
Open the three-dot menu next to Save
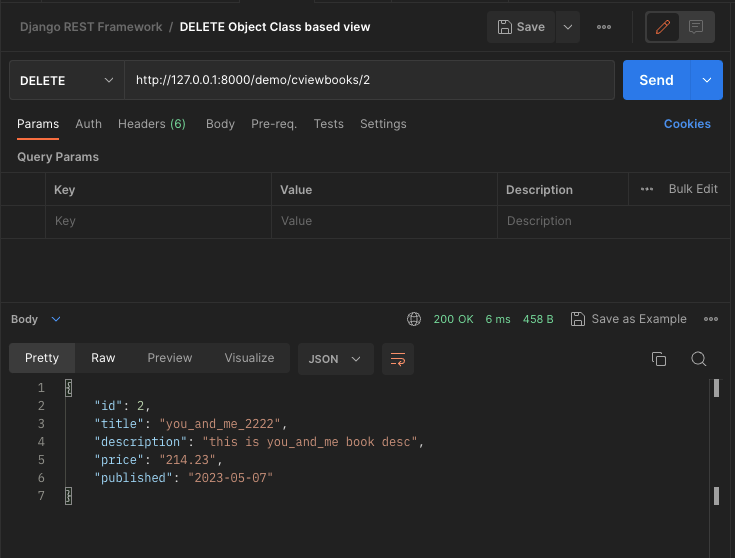pyautogui.click(x=604, y=27)
